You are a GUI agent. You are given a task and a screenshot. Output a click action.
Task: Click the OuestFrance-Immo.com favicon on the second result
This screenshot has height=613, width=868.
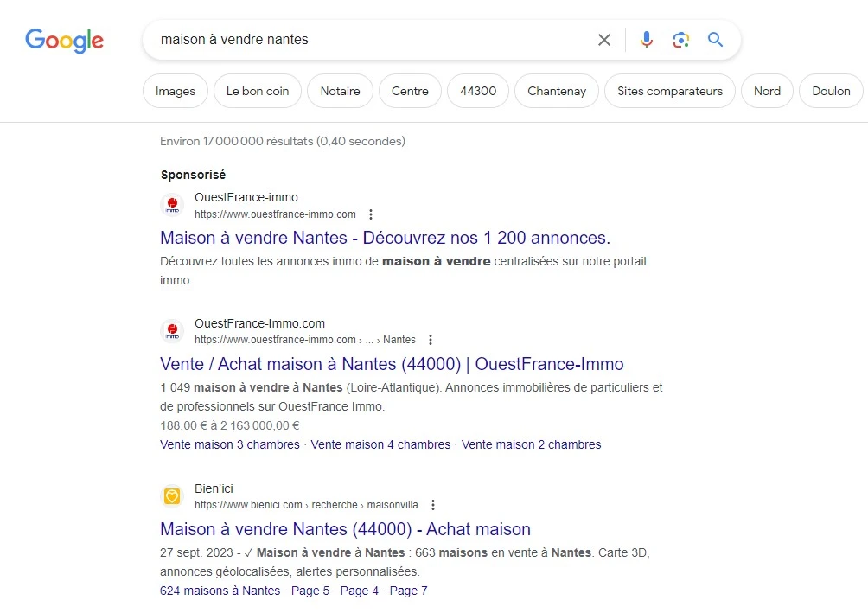pyautogui.click(x=172, y=331)
